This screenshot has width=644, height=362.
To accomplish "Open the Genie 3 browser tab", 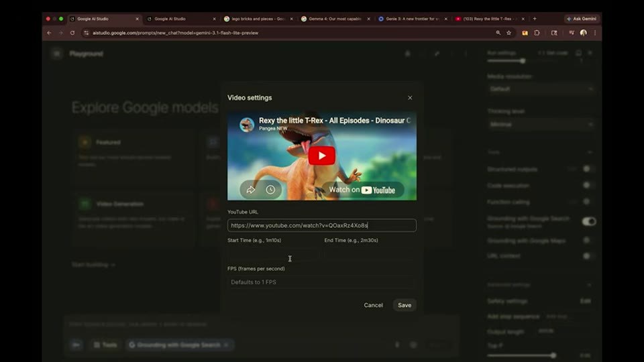I will 411,19.
